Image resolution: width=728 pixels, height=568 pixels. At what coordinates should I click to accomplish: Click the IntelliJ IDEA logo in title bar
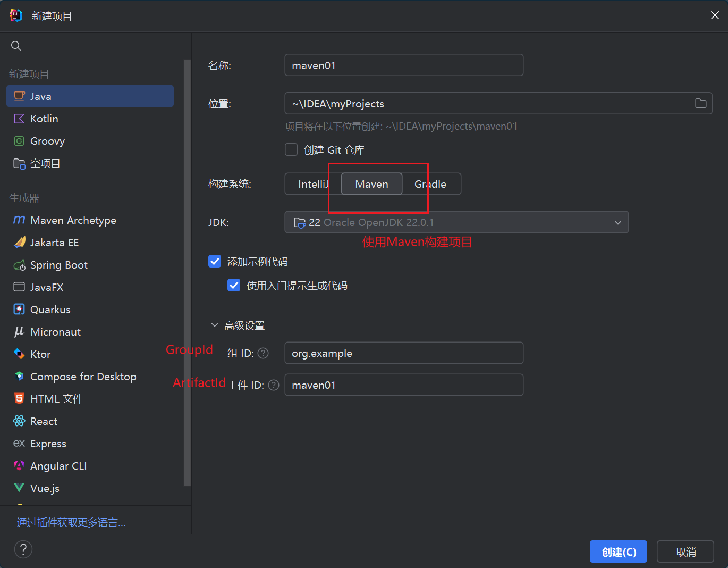[x=16, y=15]
